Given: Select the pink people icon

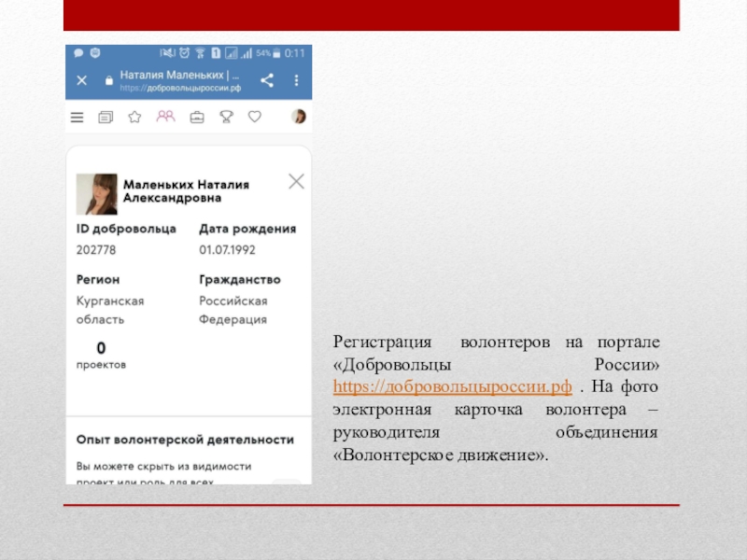Looking at the screenshot, I should click(x=165, y=117).
